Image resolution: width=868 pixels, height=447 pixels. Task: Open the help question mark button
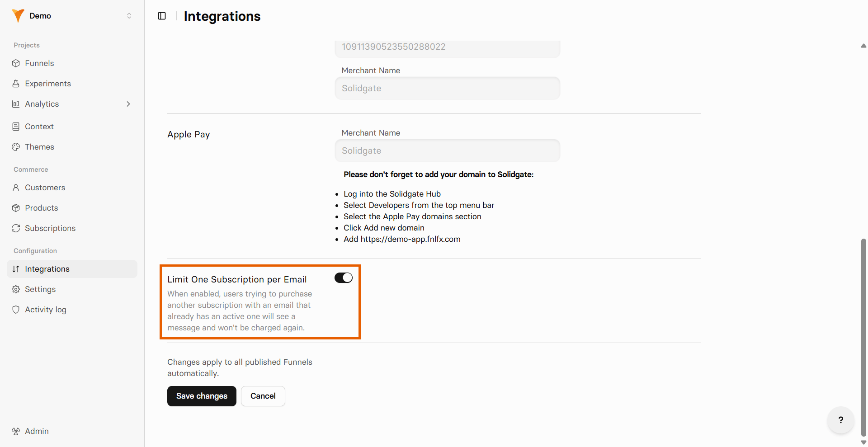[840, 420]
